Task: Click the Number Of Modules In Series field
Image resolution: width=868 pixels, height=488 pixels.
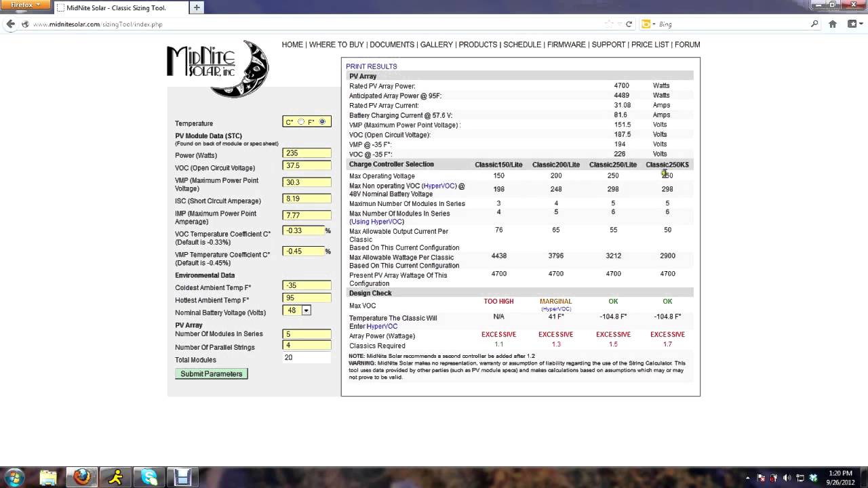Action: click(x=307, y=334)
